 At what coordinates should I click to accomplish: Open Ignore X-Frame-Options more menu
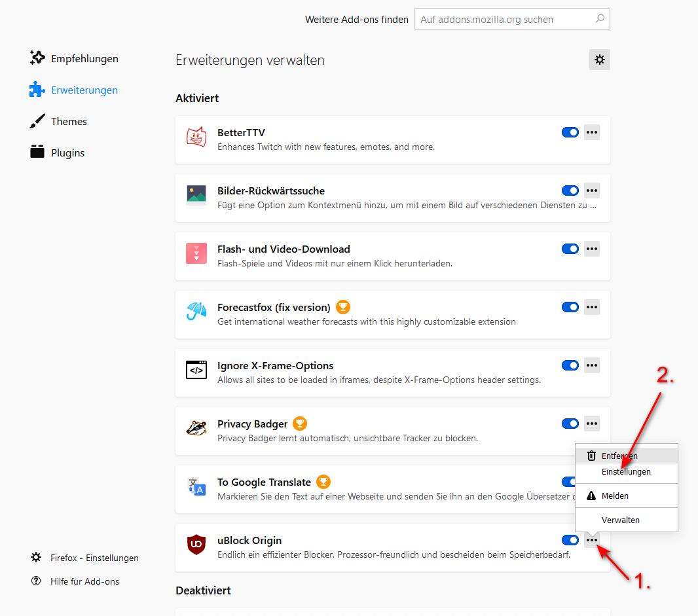[592, 365]
